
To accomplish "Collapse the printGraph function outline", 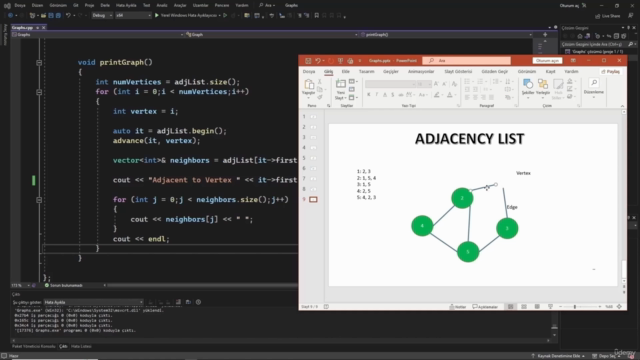I will coord(39,63).
